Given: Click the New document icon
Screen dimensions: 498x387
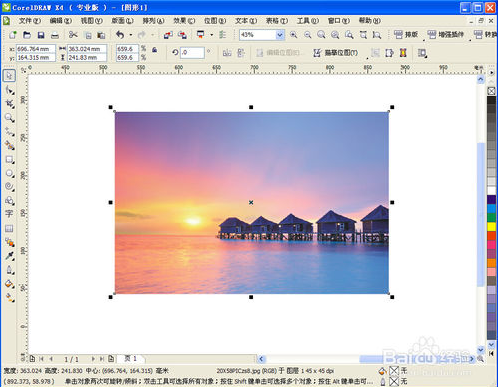Looking at the screenshot, I should click(x=13, y=35).
